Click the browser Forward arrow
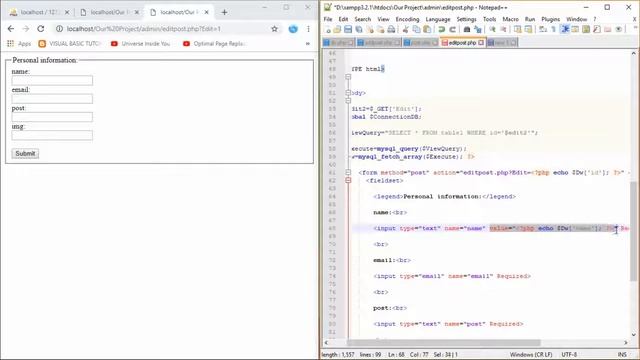The width and height of the screenshot is (640, 360). coord(26,29)
